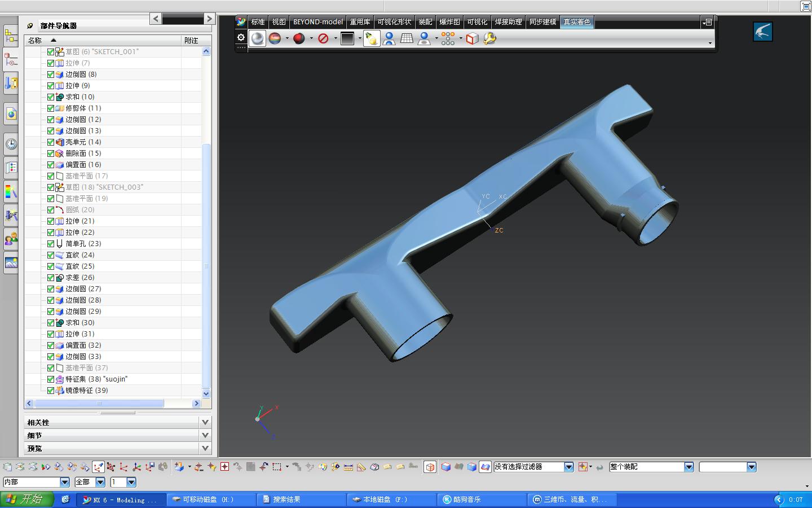Click the measure distance ruler icon
The image size is (812, 508).
(x=348, y=467)
